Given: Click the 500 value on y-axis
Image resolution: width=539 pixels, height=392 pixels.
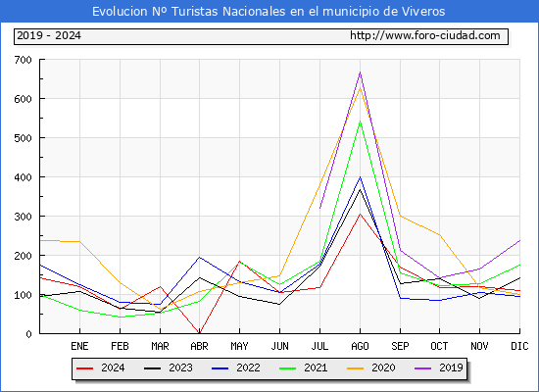Looking at the screenshot, I should pyautogui.click(x=24, y=138).
